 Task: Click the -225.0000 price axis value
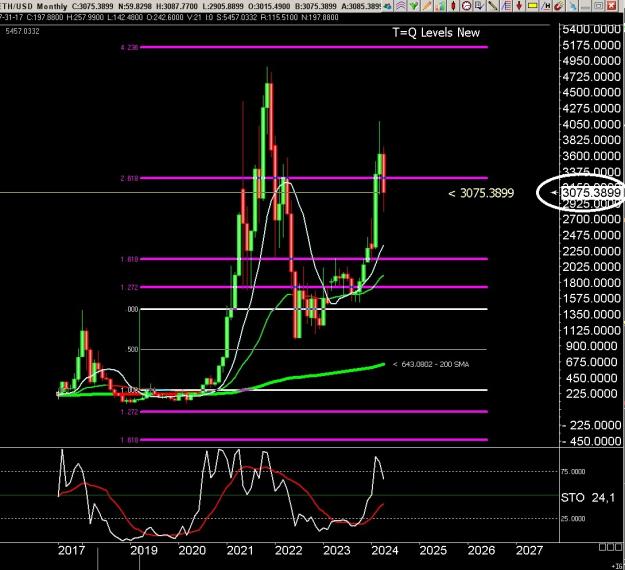point(592,425)
